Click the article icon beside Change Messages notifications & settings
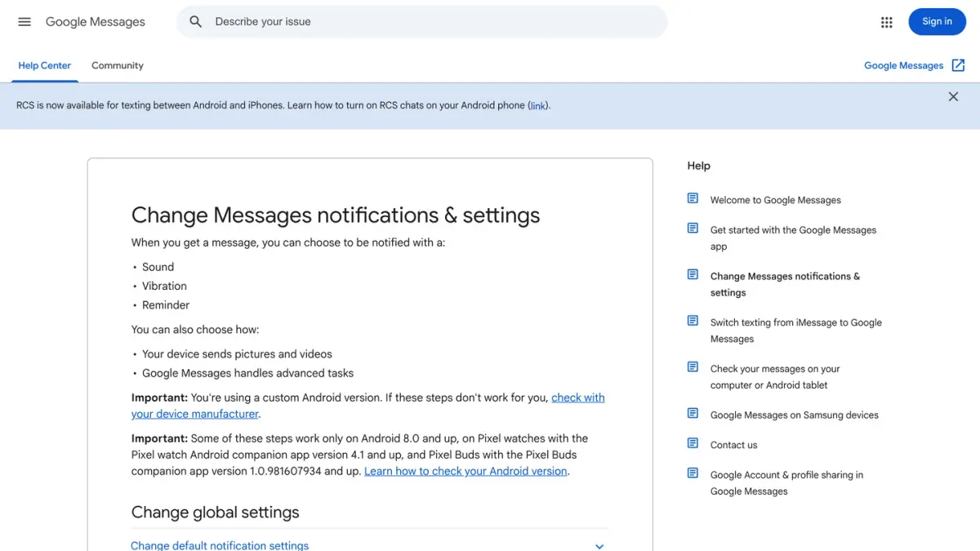This screenshot has width=980, height=551. (693, 274)
